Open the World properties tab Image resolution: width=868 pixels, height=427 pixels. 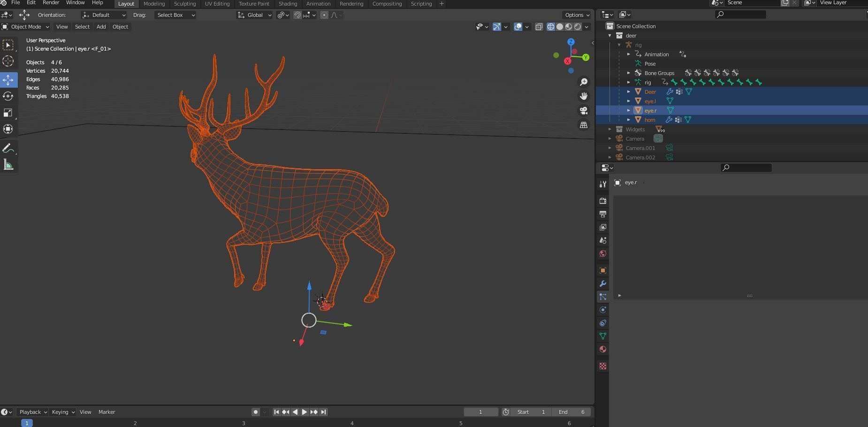click(x=603, y=254)
